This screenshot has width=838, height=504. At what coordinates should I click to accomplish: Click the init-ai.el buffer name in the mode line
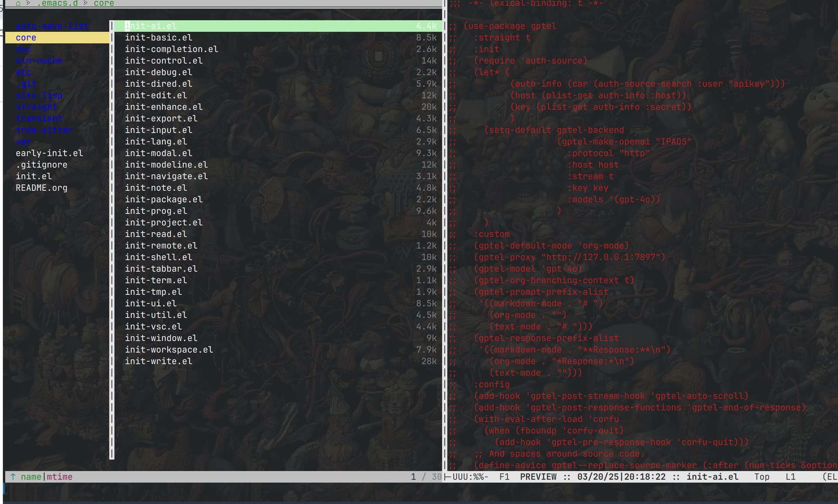[x=712, y=477]
